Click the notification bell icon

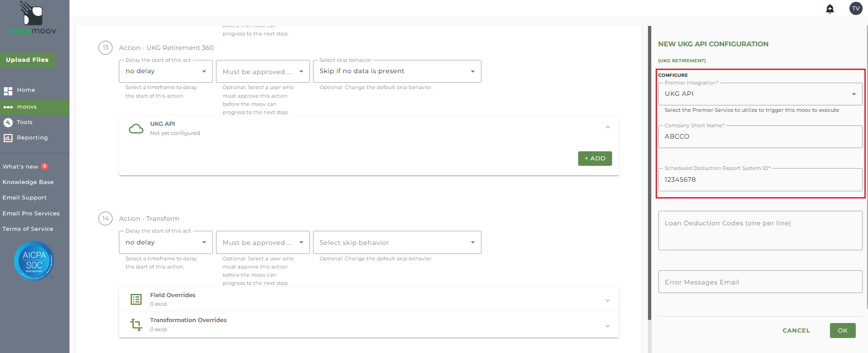click(830, 9)
